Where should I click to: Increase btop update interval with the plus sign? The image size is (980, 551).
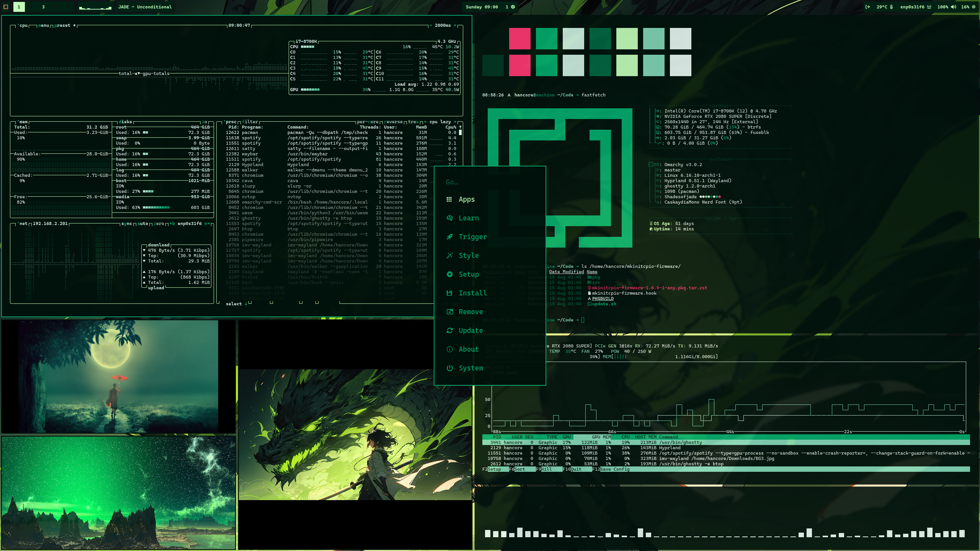click(455, 25)
